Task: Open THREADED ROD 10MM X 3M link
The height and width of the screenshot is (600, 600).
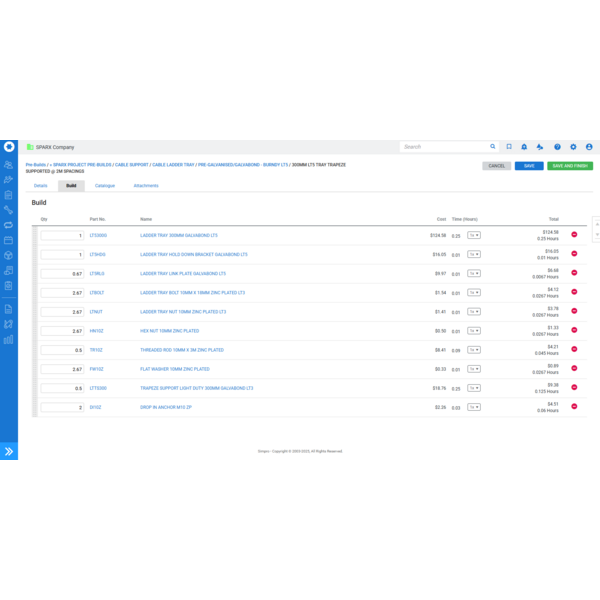Action: (x=182, y=350)
